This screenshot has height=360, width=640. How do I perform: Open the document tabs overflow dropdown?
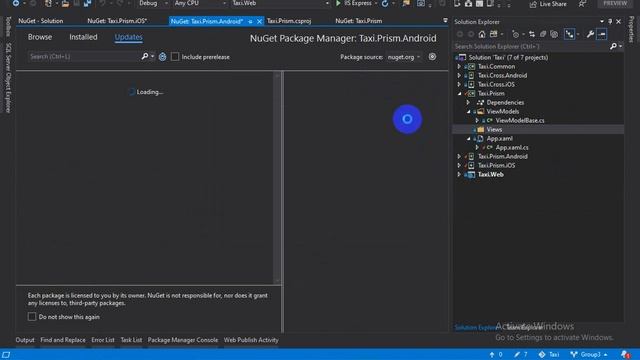pos(445,20)
